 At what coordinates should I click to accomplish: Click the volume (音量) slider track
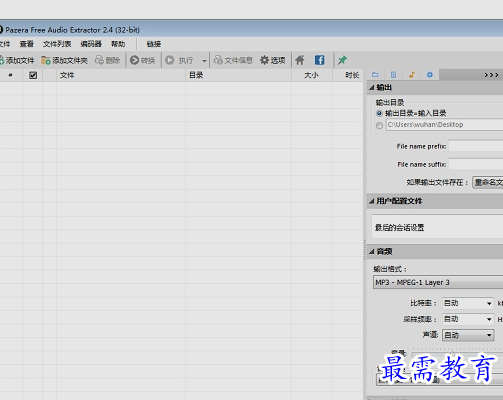(x=457, y=353)
